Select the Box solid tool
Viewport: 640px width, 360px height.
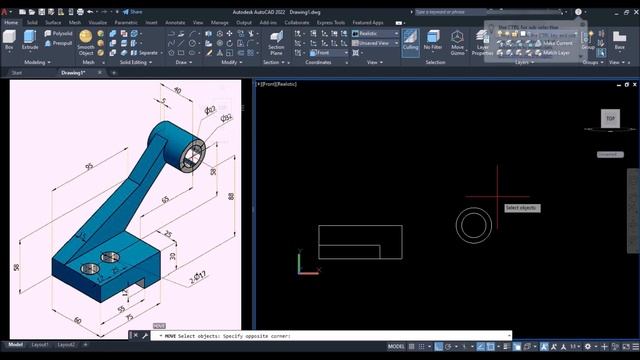(9, 40)
